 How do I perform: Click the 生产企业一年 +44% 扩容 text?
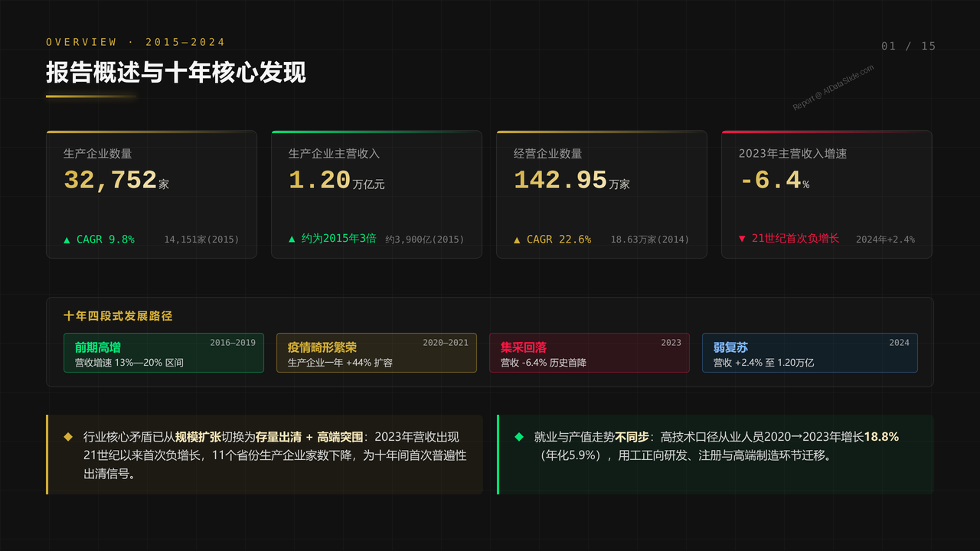(340, 363)
